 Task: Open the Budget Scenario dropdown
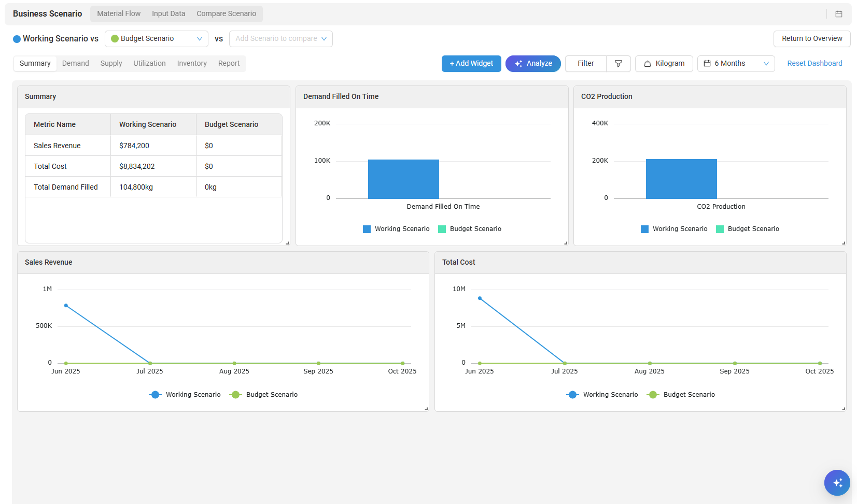point(157,39)
